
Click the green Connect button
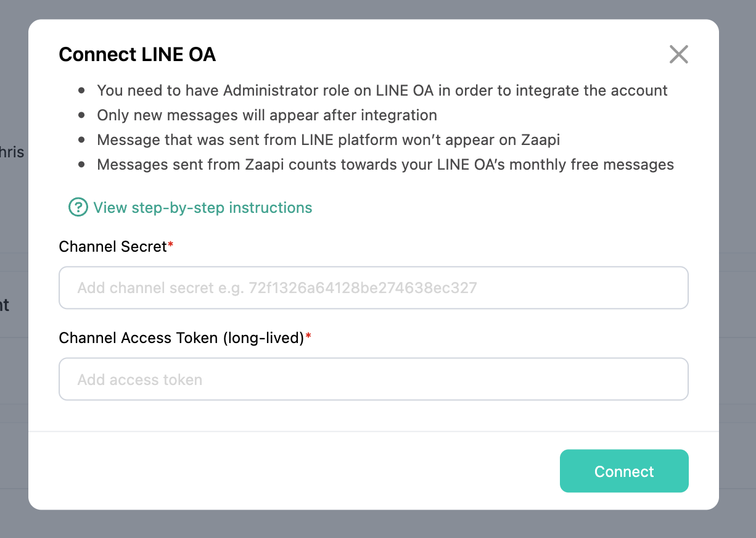[624, 471]
